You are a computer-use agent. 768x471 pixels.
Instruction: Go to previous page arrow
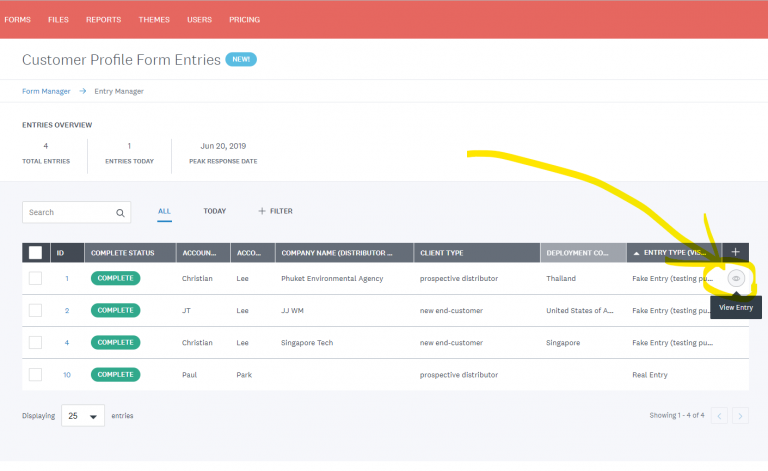tap(718, 415)
